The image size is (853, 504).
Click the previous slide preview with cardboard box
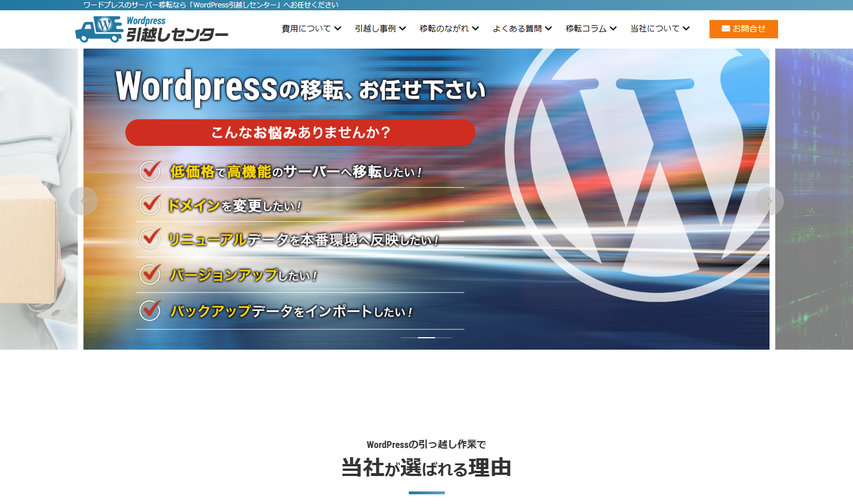pos(39,199)
